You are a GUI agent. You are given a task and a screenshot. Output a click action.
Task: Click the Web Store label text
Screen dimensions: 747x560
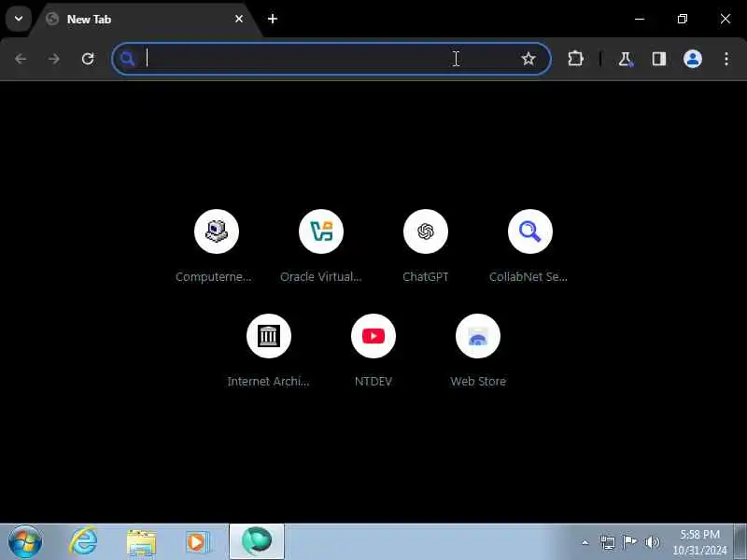pos(478,381)
